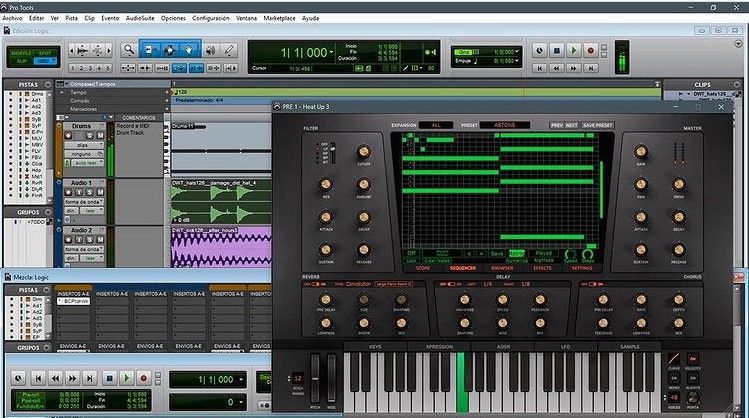Select the Pencil tool
The image size is (749, 418).
tap(230, 50)
